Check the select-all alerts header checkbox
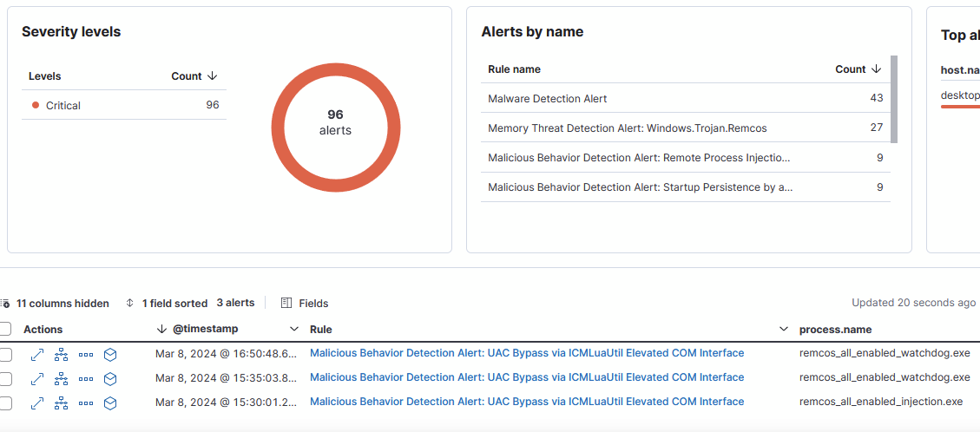 (x=6, y=329)
